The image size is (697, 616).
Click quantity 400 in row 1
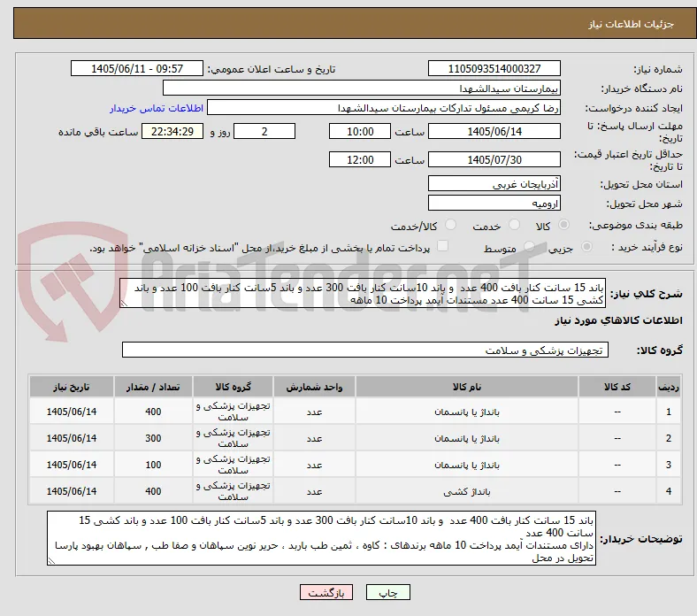point(153,412)
